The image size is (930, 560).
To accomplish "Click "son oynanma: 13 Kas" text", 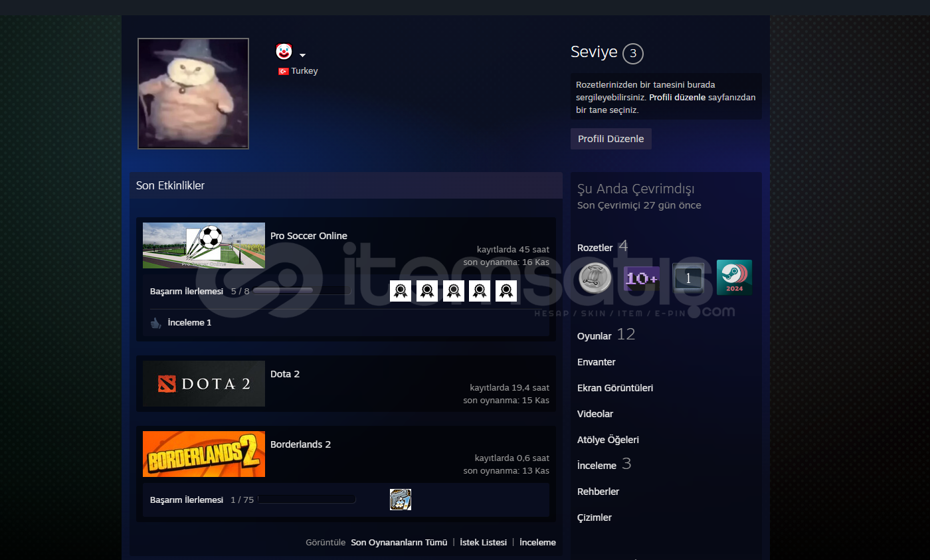I will coord(506,471).
